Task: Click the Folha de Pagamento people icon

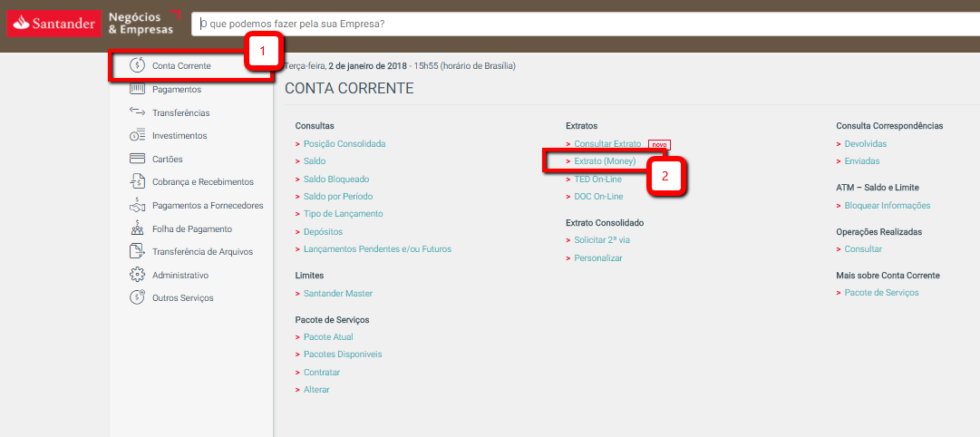Action: [x=137, y=228]
